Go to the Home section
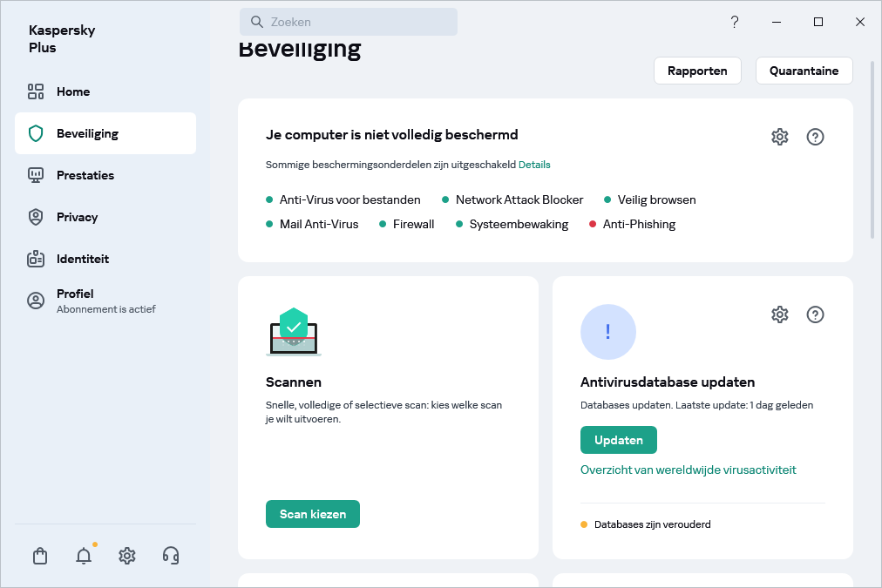The image size is (882, 588). pyautogui.click(x=73, y=91)
